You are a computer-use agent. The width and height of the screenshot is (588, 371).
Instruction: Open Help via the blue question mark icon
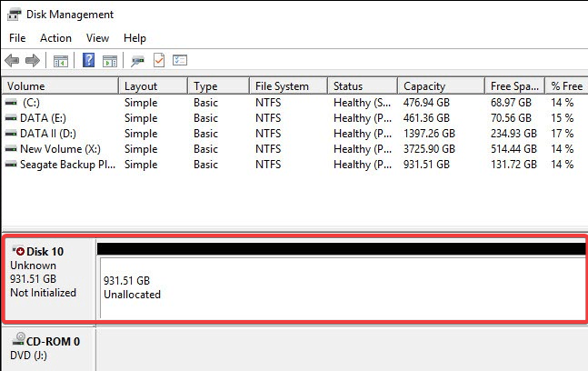[x=88, y=60]
